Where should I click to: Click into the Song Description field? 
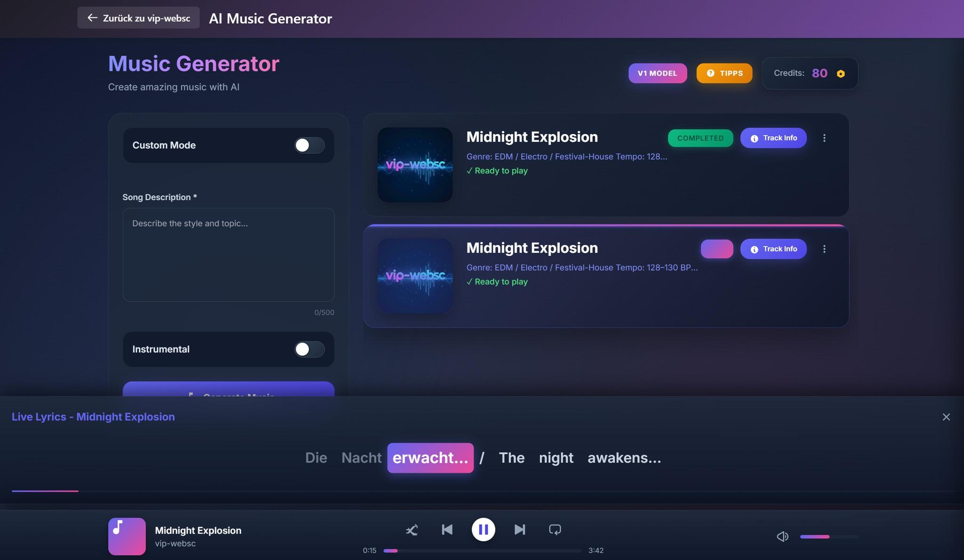pos(228,255)
